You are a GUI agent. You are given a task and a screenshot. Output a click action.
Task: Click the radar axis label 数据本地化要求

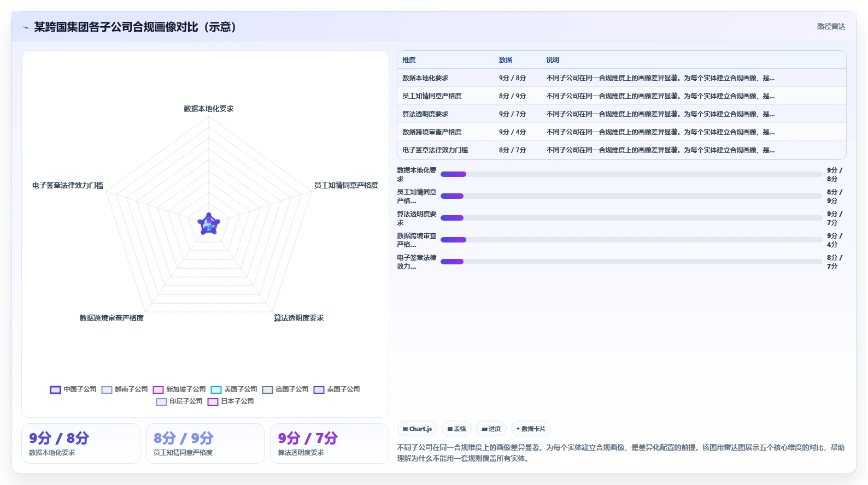(x=209, y=109)
